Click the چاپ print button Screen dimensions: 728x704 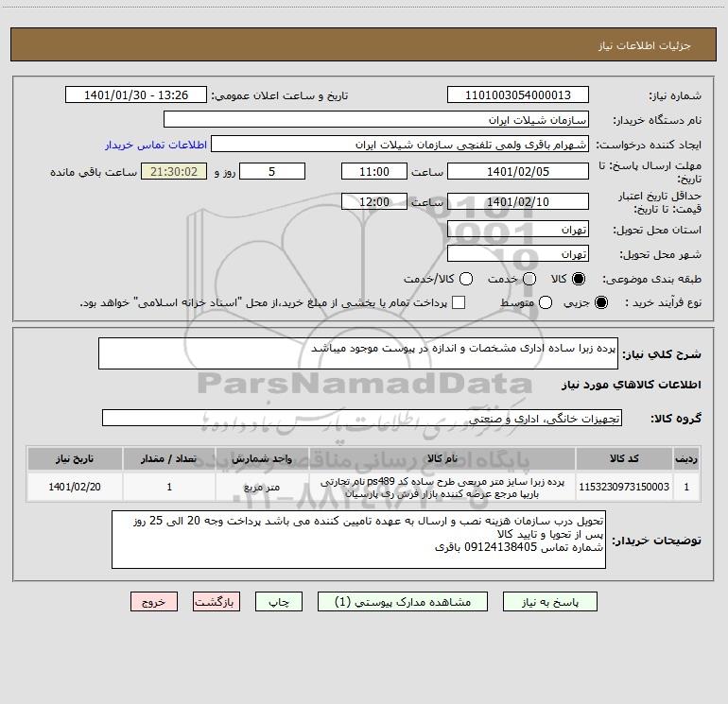coord(279,602)
